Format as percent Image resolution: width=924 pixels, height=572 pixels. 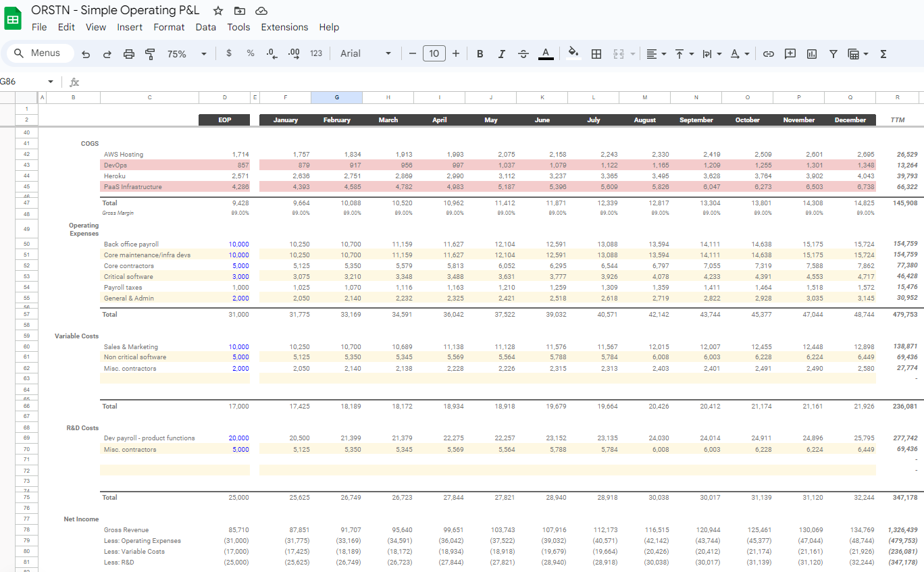click(251, 53)
